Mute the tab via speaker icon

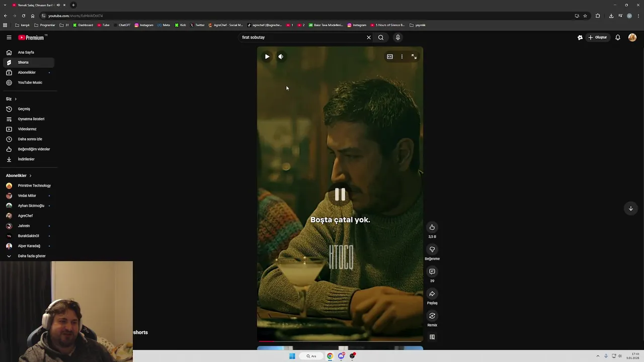pos(58,5)
